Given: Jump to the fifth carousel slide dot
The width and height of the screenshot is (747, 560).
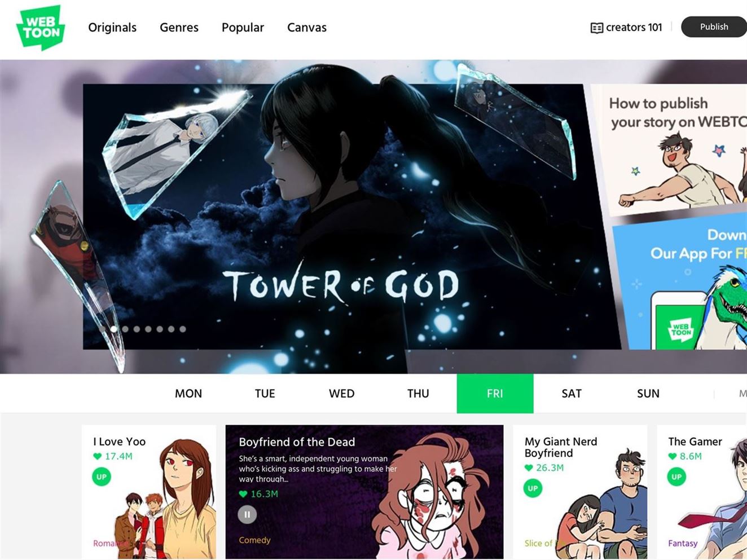Looking at the screenshot, I should pyautogui.click(x=148, y=329).
